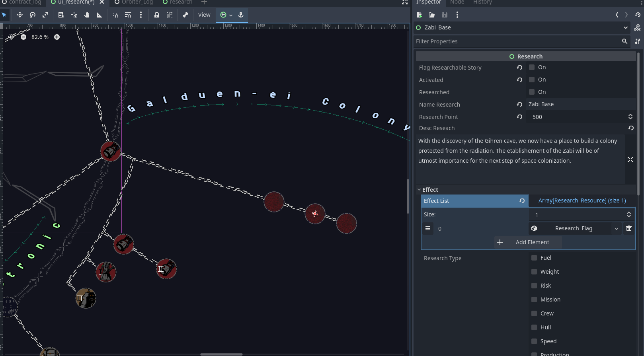Open Research_Flag resource dropdown arrow
The width and height of the screenshot is (644, 356).
pyautogui.click(x=617, y=228)
